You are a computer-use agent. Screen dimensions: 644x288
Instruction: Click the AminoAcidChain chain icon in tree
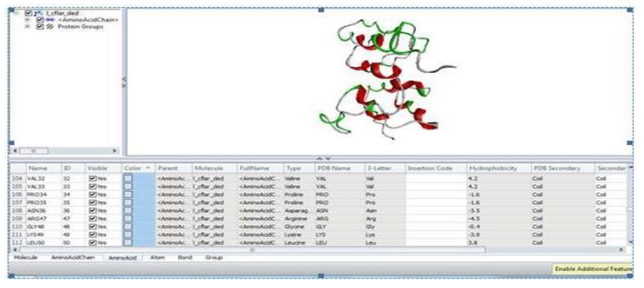(50, 19)
